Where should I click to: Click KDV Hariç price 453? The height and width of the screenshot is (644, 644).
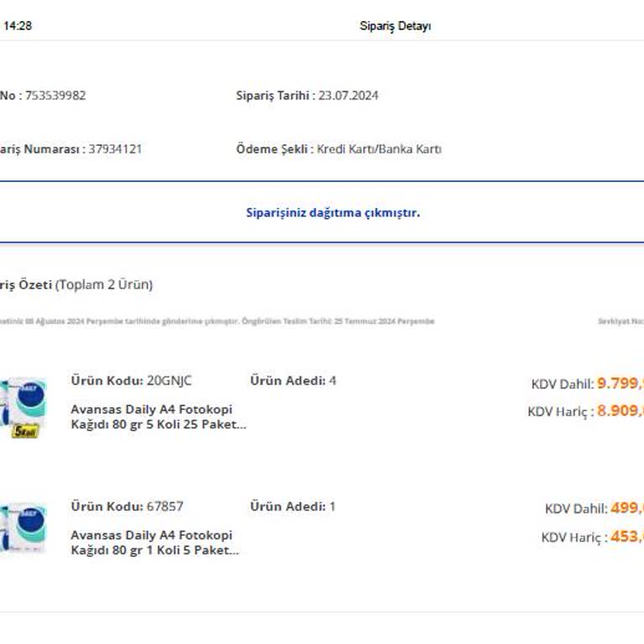point(627,536)
